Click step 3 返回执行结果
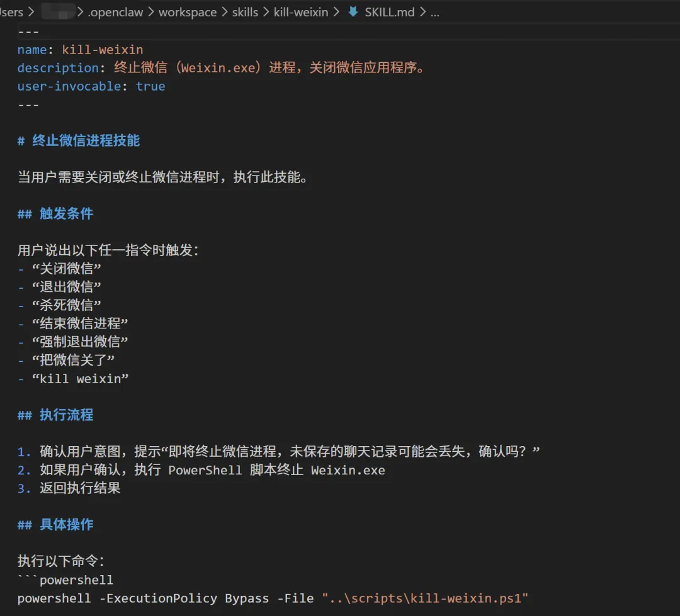The height and width of the screenshot is (616, 680). (69, 488)
